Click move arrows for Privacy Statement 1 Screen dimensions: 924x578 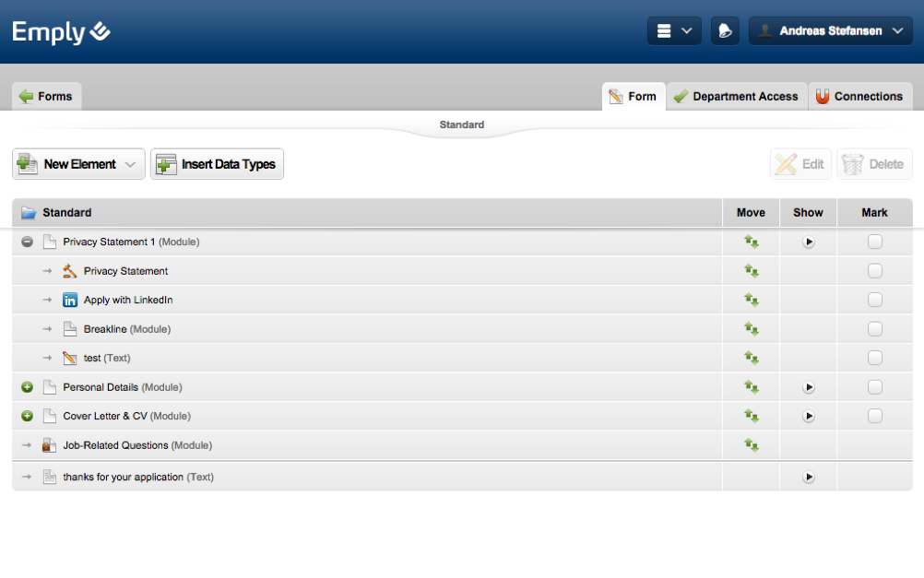(751, 242)
